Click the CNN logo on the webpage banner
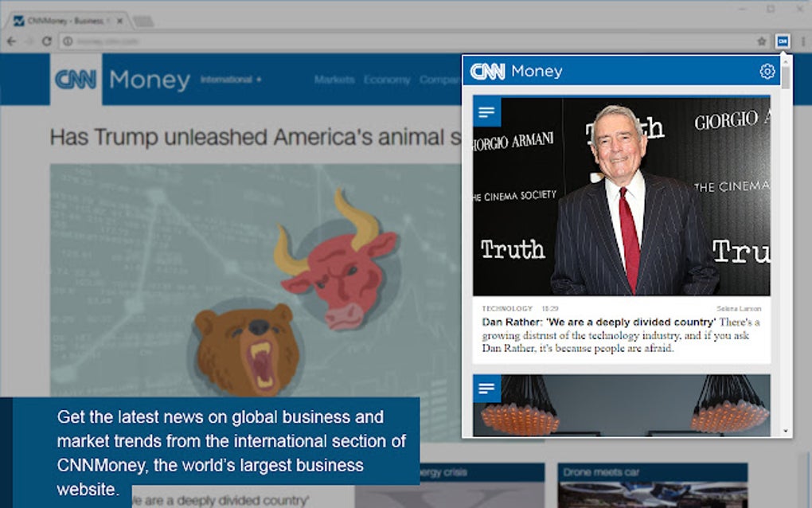 (76, 79)
